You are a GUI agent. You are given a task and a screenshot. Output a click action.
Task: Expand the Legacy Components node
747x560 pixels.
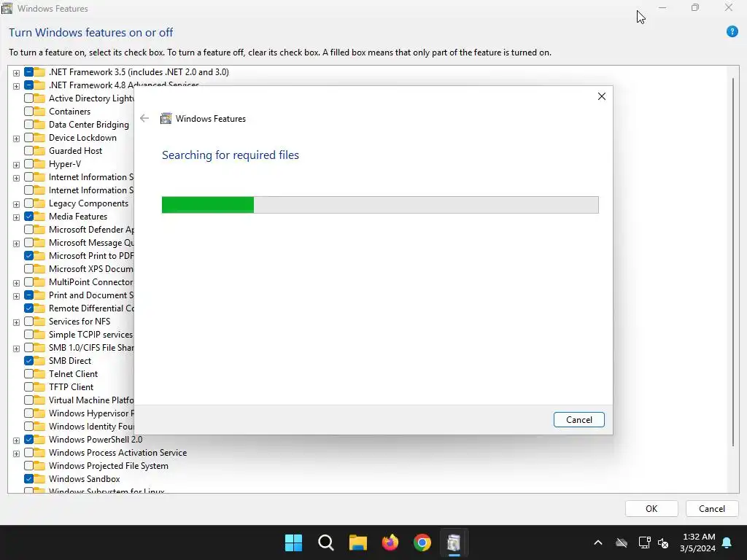[16, 204]
